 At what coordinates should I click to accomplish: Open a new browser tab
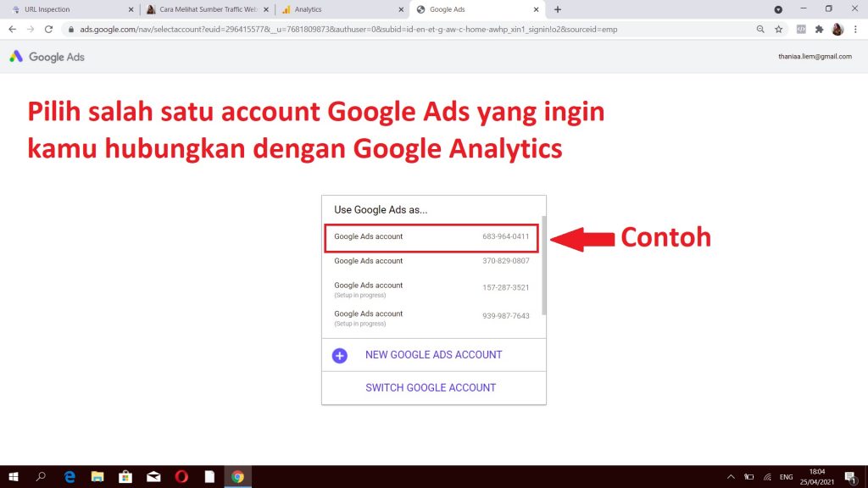pos(558,9)
